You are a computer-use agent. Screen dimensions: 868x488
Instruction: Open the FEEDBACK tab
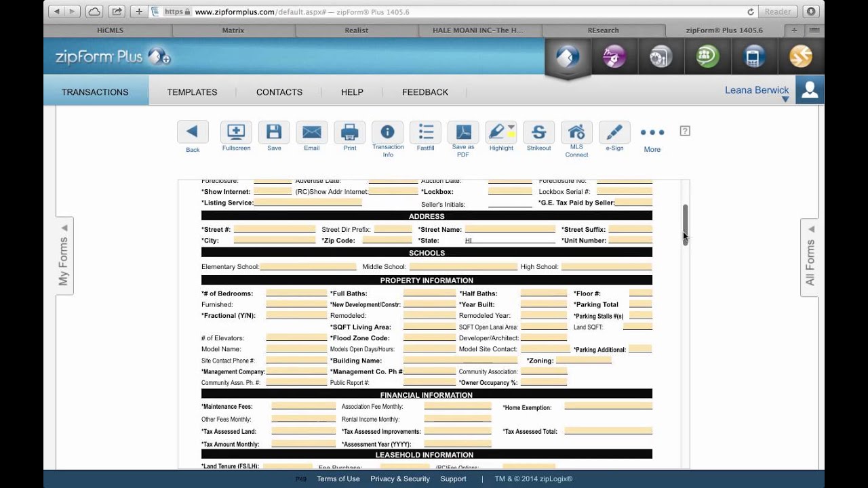[425, 91]
